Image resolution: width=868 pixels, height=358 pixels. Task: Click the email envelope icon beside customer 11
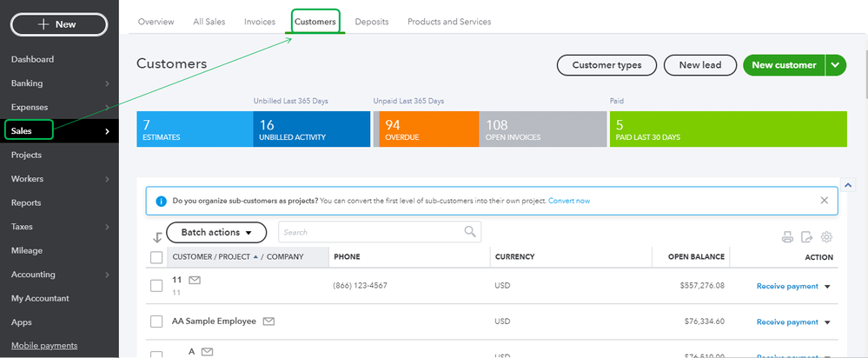point(195,280)
